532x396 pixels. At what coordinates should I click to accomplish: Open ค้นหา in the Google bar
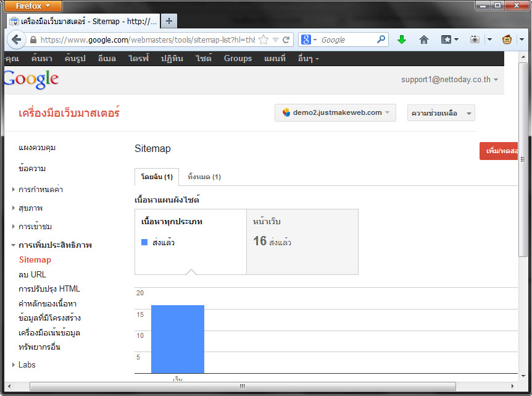pos(42,59)
